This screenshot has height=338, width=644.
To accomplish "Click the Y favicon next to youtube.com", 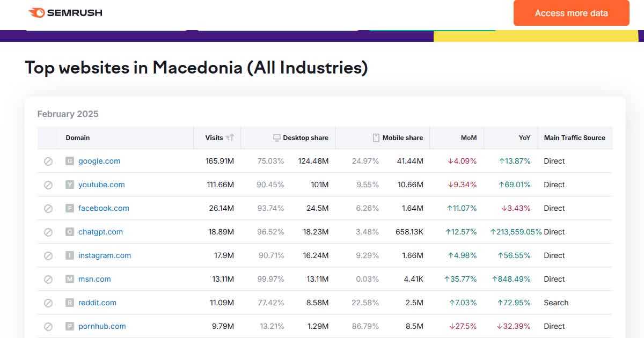I will coord(69,185).
